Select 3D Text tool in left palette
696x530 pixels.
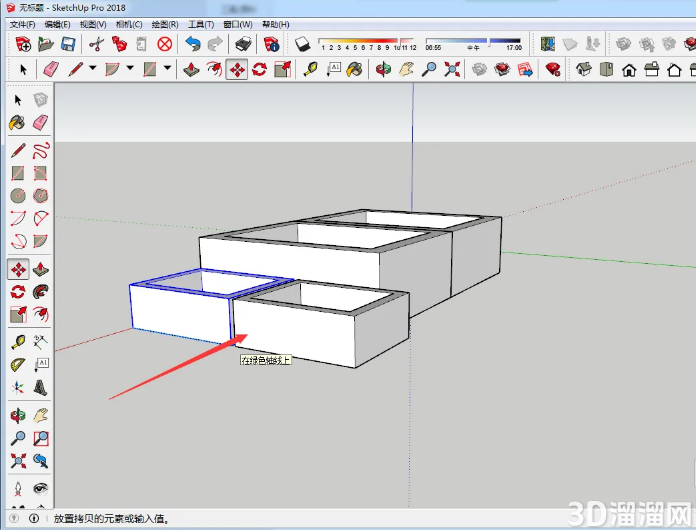point(40,388)
